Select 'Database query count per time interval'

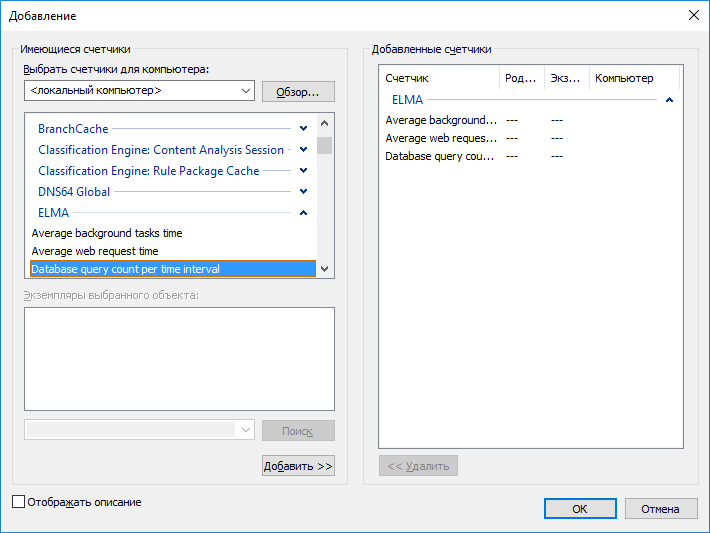(x=126, y=269)
